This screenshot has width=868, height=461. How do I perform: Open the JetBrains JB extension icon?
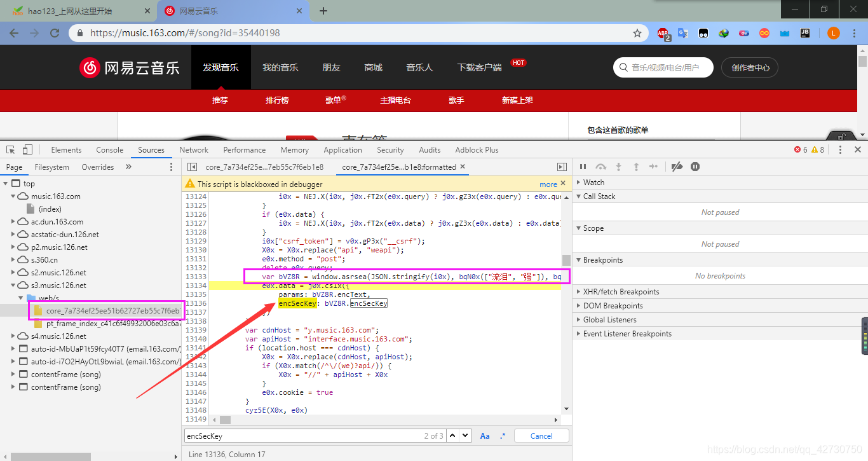click(805, 33)
